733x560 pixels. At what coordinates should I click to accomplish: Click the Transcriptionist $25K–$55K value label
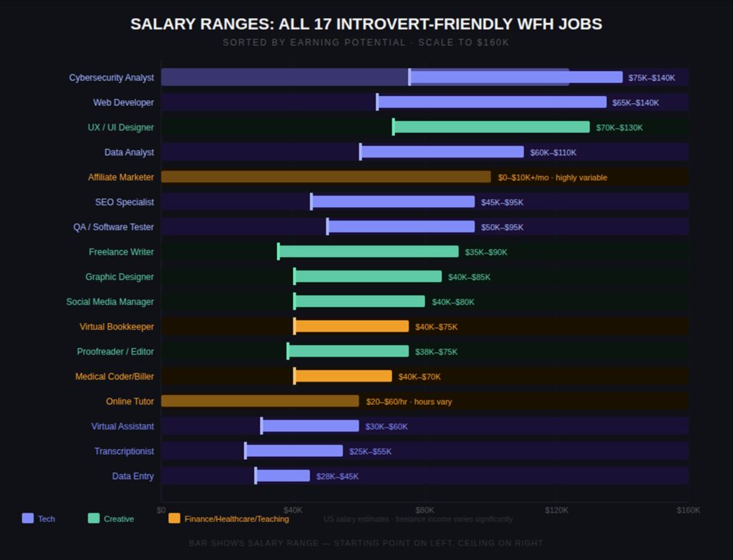[370, 452]
